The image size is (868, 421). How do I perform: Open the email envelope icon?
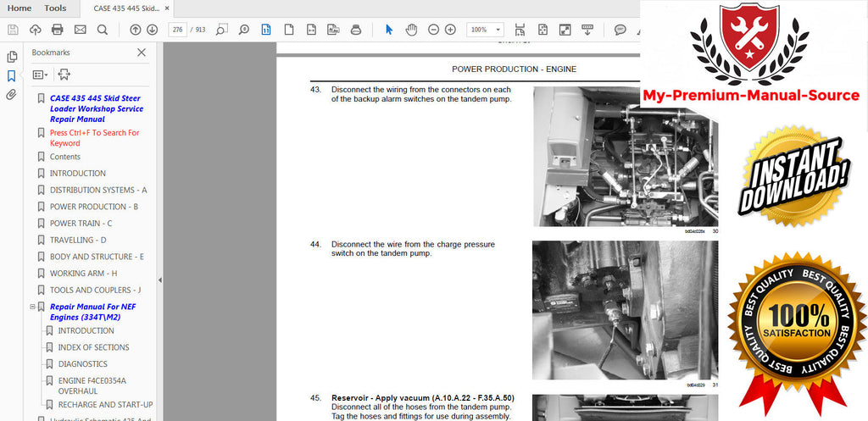(81, 30)
